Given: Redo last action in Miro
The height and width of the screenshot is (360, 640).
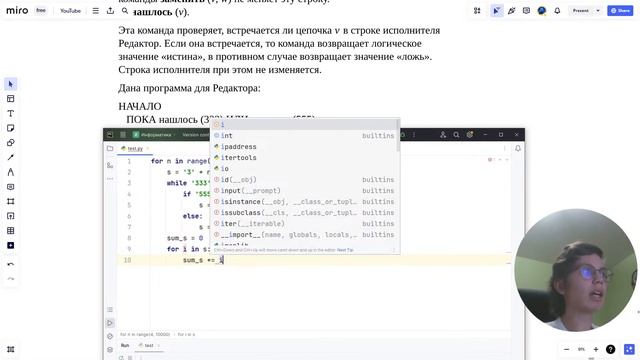Looking at the screenshot, I should pyautogui.click(x=11, y=279).
